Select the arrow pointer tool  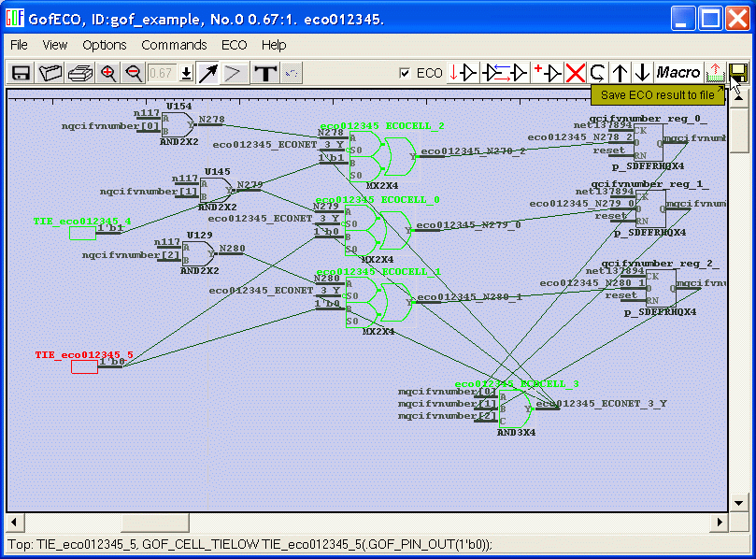point(207,73)
